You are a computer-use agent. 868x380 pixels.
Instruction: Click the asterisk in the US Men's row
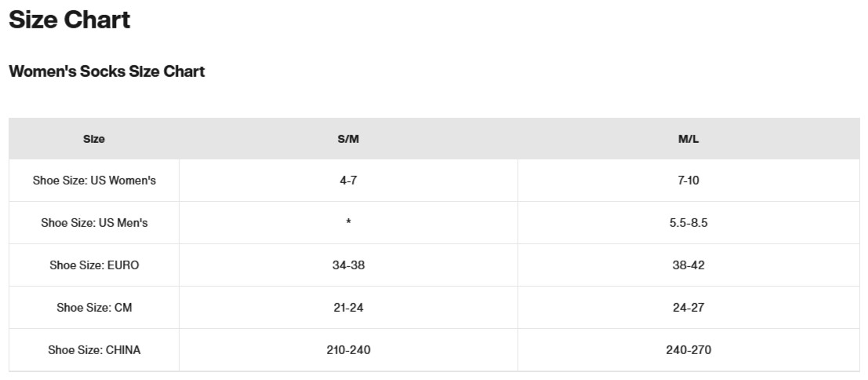348,223
